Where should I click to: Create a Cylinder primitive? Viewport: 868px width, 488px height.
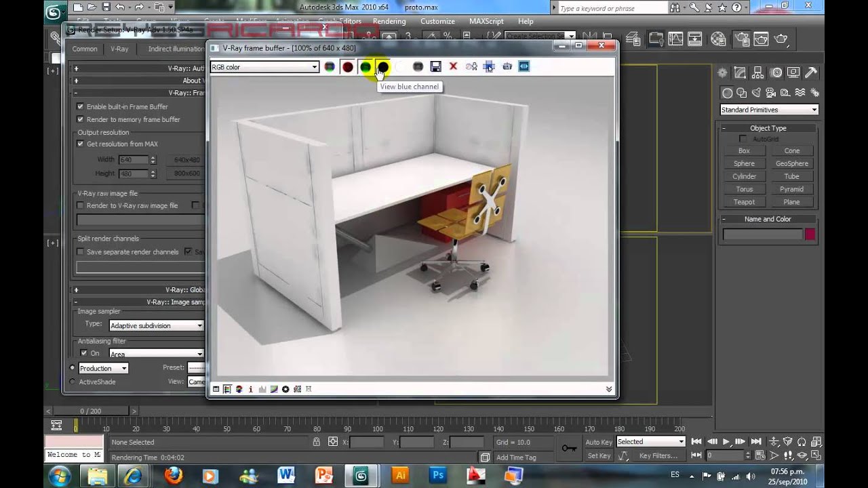coord(744,176)
